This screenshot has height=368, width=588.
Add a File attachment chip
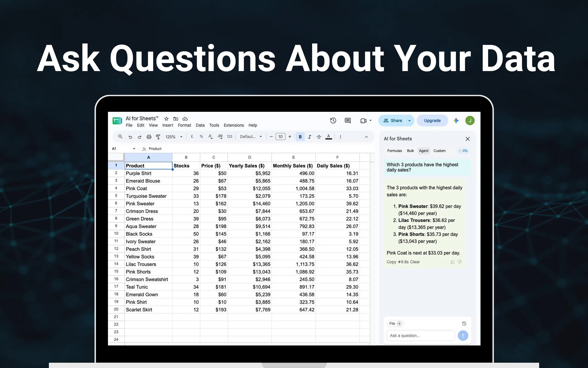(395, 324)
